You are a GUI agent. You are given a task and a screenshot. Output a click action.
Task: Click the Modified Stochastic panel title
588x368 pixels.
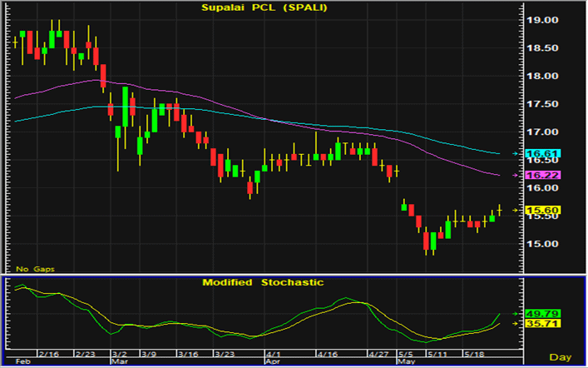coord(263,282)
